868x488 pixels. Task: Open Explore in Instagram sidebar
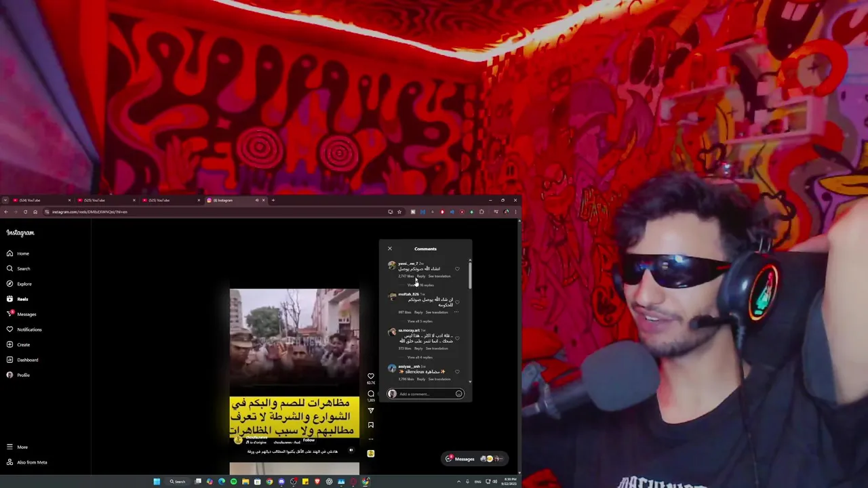pos(19,284)
